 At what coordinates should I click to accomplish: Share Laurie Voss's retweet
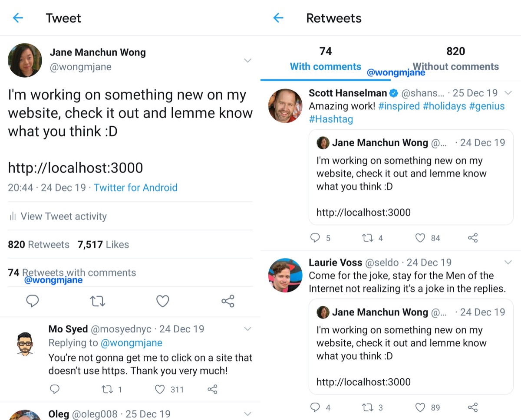pos(472,407)
